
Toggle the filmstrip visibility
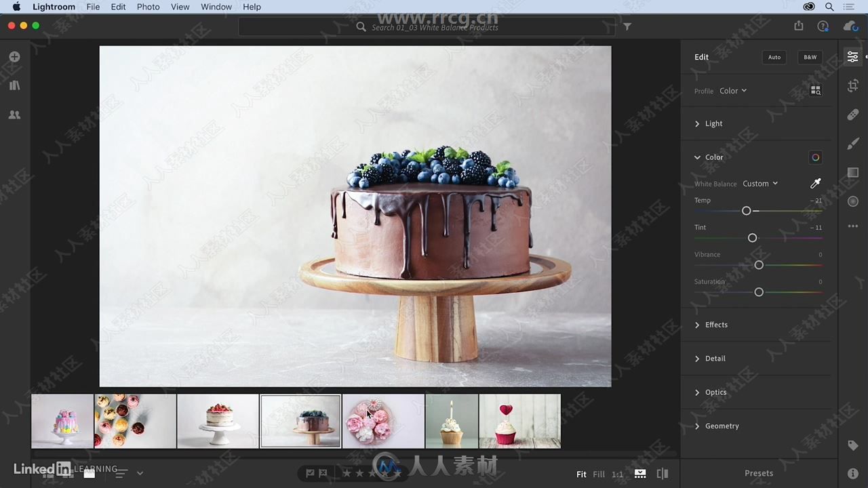(640, 474)
